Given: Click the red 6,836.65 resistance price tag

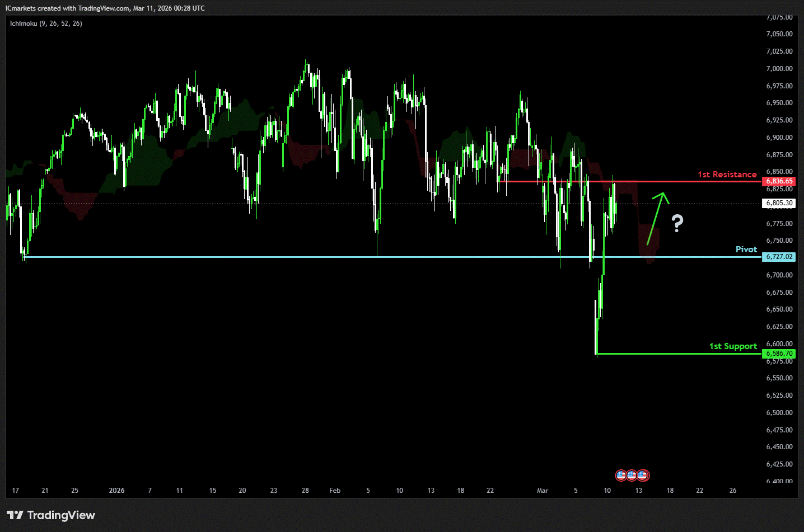Looking at the screenshot, I should click(x=779, y=181).
